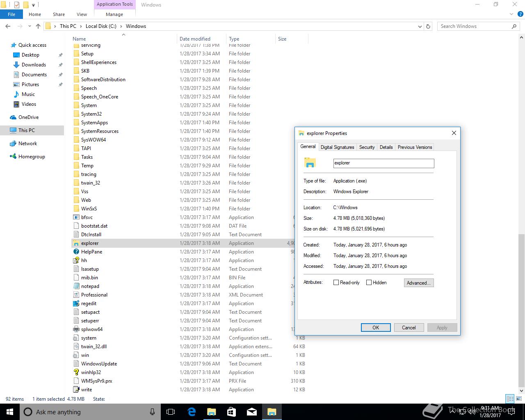The height and width of the screenshot is (420, 525).
Task: Click the file name field in Properties
Action: pyautogui.click(x=383, y=163)
